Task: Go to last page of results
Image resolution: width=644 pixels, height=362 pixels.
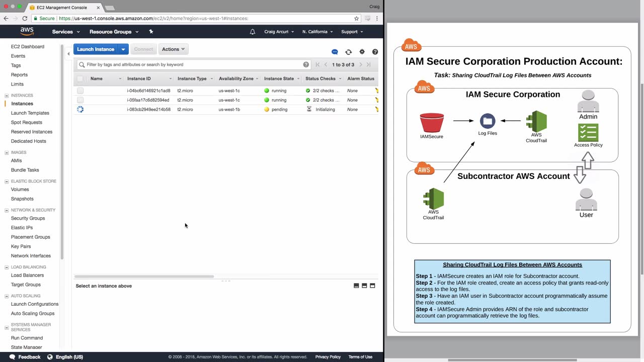Action: [x=368, y=64]
